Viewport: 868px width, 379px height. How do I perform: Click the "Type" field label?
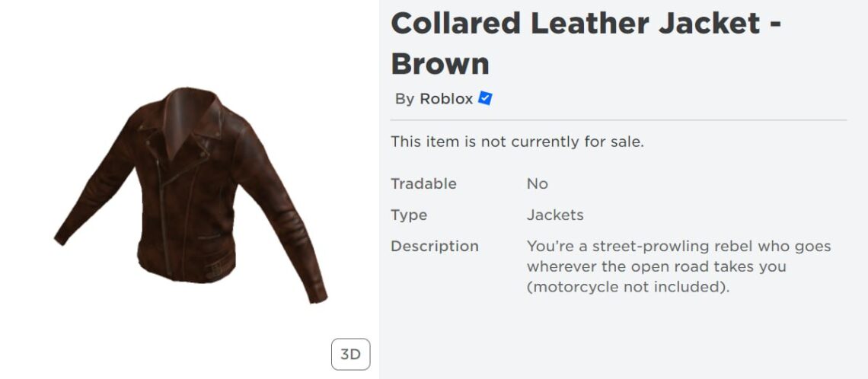pos(409,215)
